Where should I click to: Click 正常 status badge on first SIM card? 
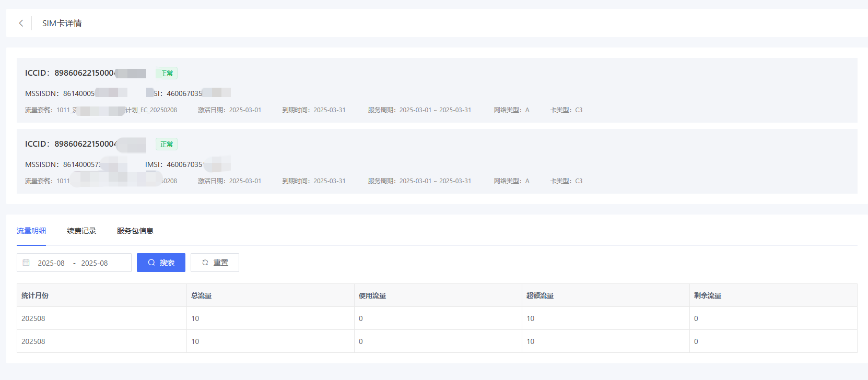click(167, 73)
